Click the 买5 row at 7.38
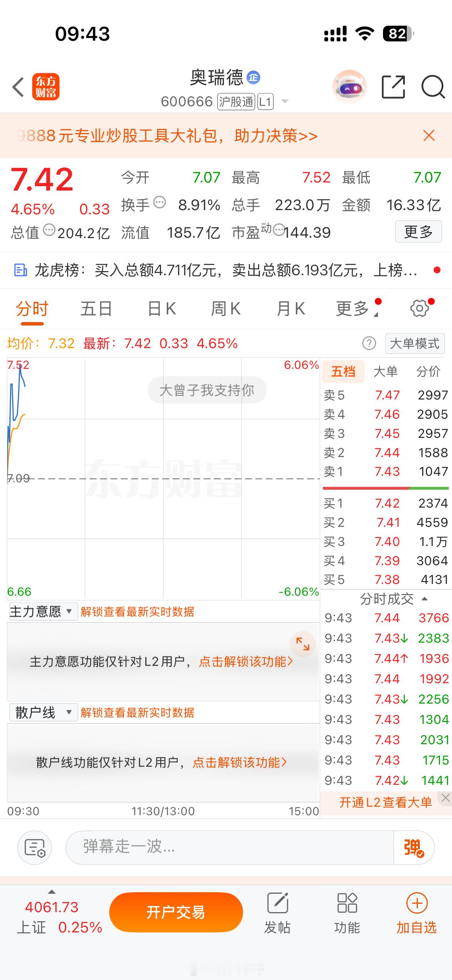Image resolution: width=452 pixels, height=980 pixels. 386,579
